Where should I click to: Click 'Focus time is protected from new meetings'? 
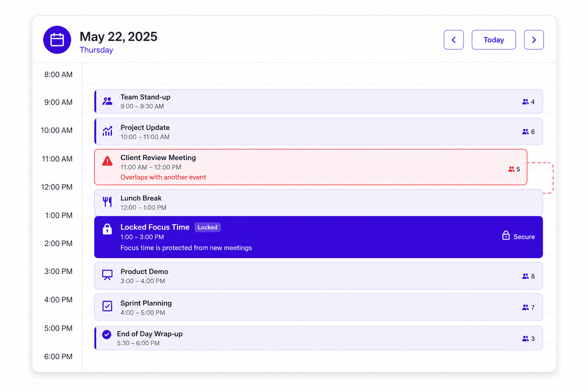coord(186,248)
